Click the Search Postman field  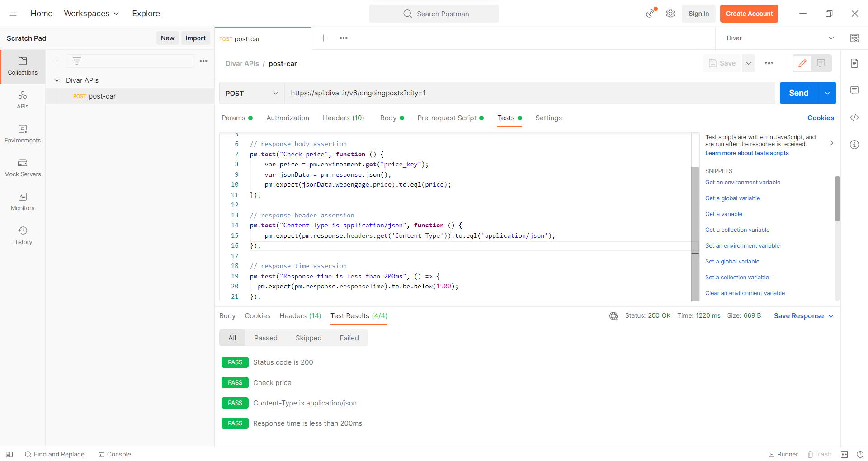click(434, 14)
